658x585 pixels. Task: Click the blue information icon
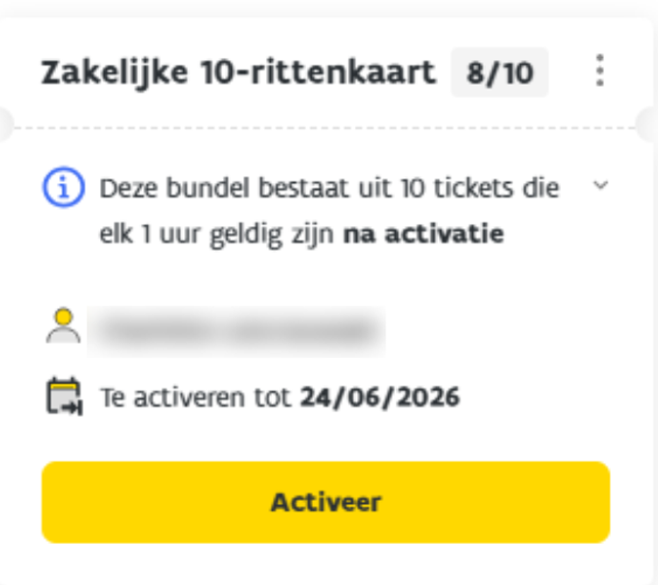coord(62,187)
